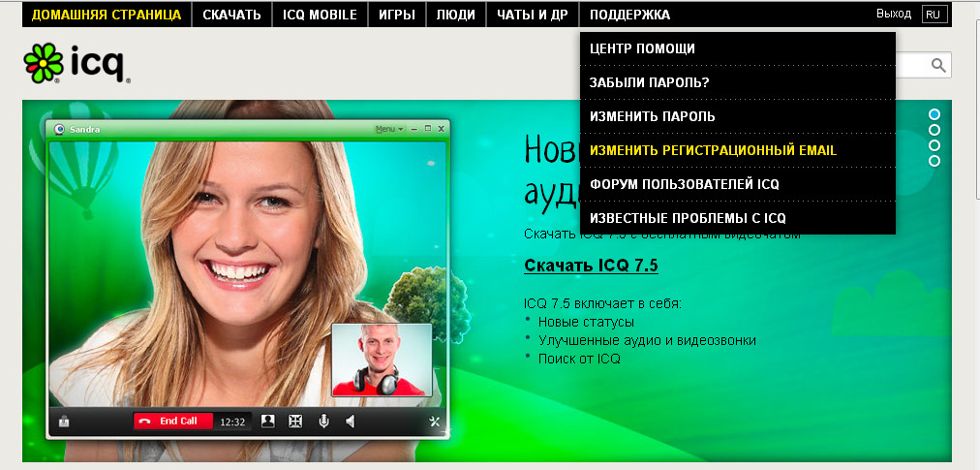Select the third slide indicator dot
Viewport: 980px width, 470px height.
coord(934,145)
